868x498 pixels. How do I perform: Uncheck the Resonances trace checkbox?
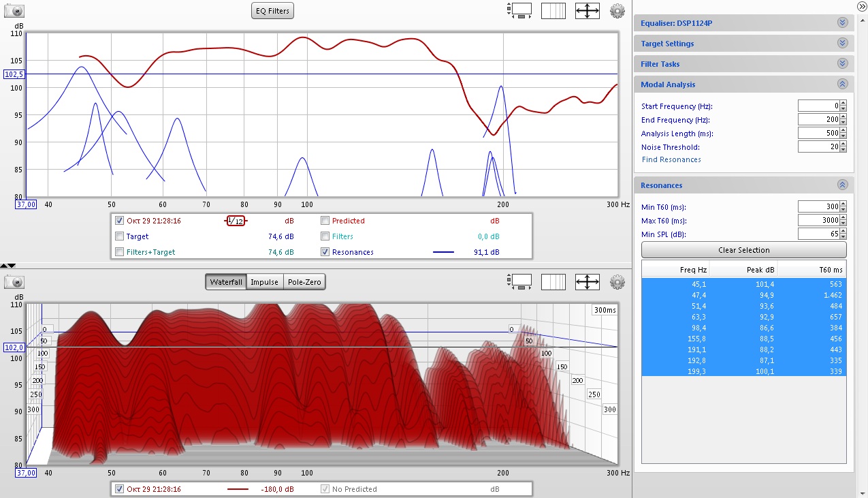[x=325, y=252]
